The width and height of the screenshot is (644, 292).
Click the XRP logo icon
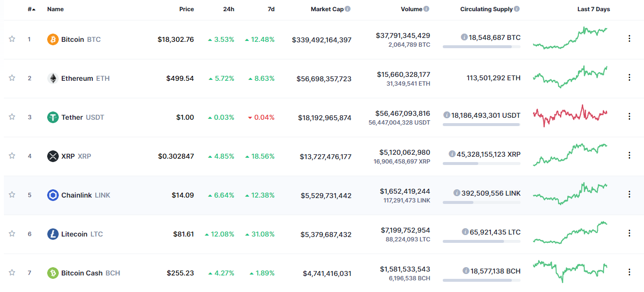point(53,156)
